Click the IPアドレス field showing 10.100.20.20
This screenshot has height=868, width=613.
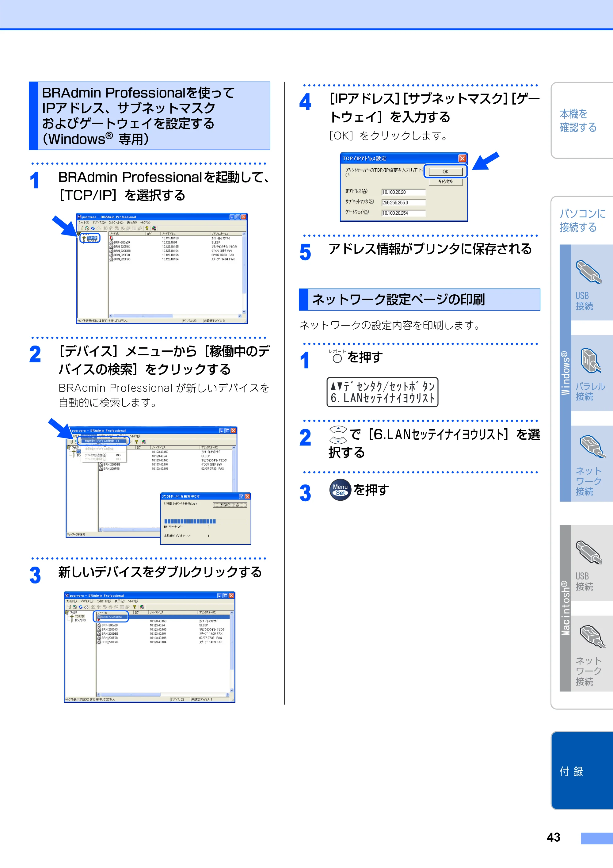coord(404,192)
